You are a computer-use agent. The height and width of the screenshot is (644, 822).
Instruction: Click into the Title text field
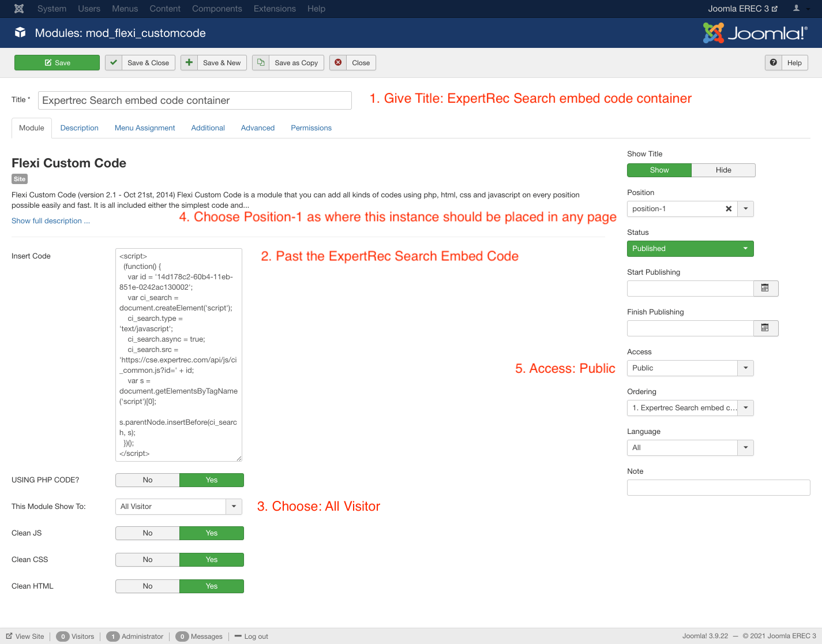(x=194, y=100)
